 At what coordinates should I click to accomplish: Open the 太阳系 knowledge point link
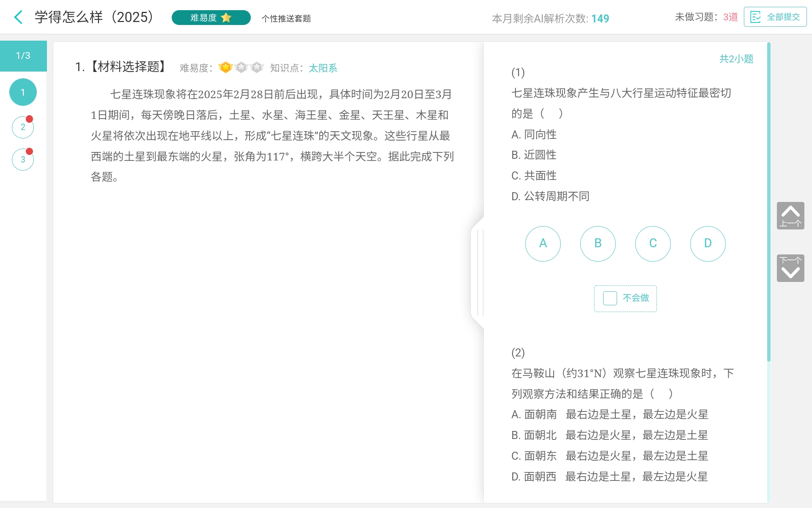(x=323, y=68)
